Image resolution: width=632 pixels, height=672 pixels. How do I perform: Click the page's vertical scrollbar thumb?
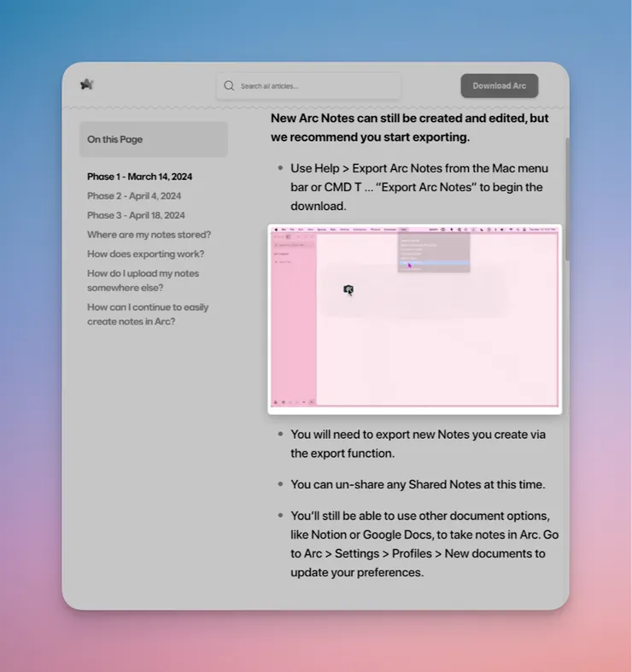pyautogui.click(x=567, y=199)
